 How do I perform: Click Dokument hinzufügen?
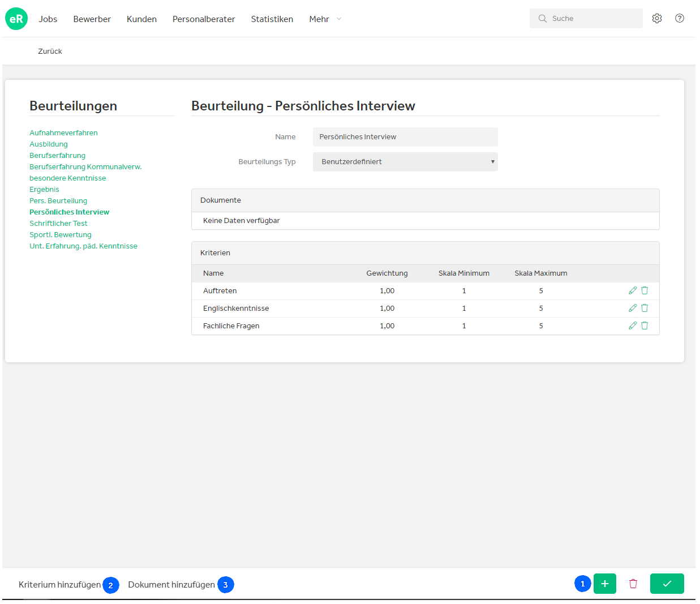tap(171, 585)
